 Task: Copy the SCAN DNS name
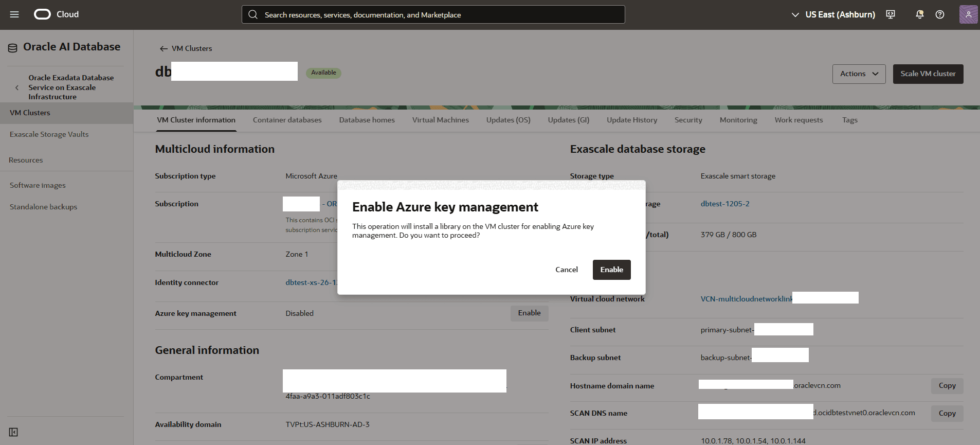947,414
